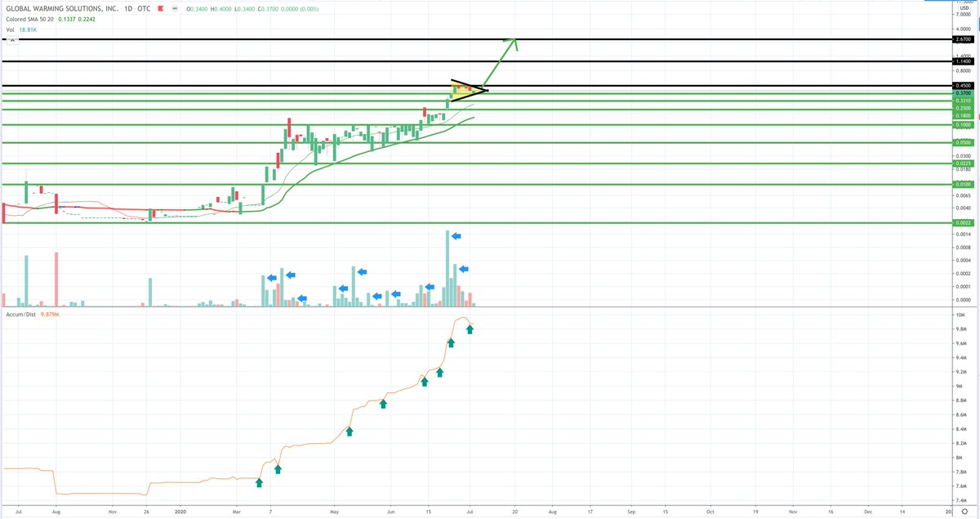Viewport: 980px width, 519px height.
Task: Click the close price C0.3700
Action: pos(267,9)
